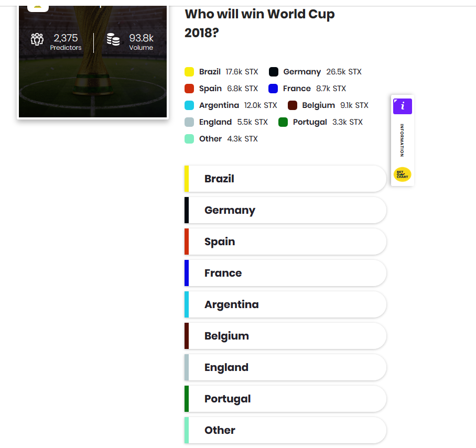Click the vertical Information tab label
Image resolution: width=476 pixels, height=448 pixels.
(x=402, y=140)
